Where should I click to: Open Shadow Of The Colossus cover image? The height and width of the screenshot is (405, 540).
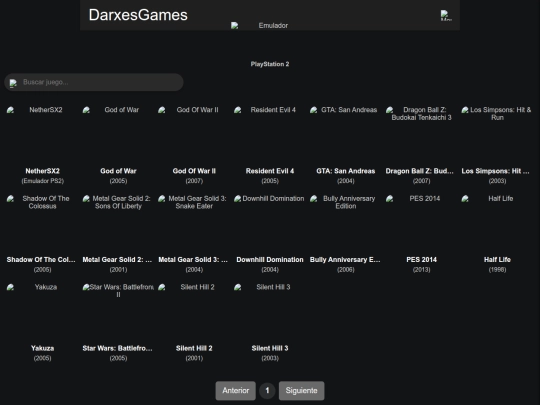coord(42,223)
